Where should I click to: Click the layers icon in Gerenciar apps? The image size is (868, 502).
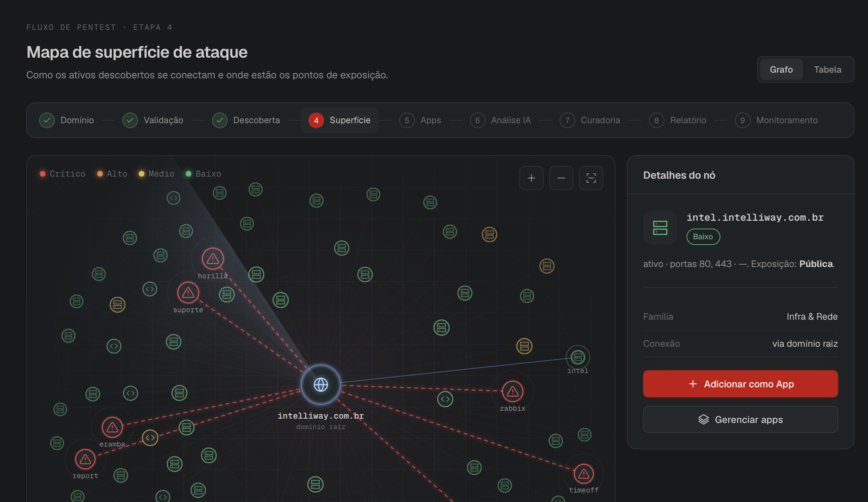pyautogui.click(x=704, y=420)
